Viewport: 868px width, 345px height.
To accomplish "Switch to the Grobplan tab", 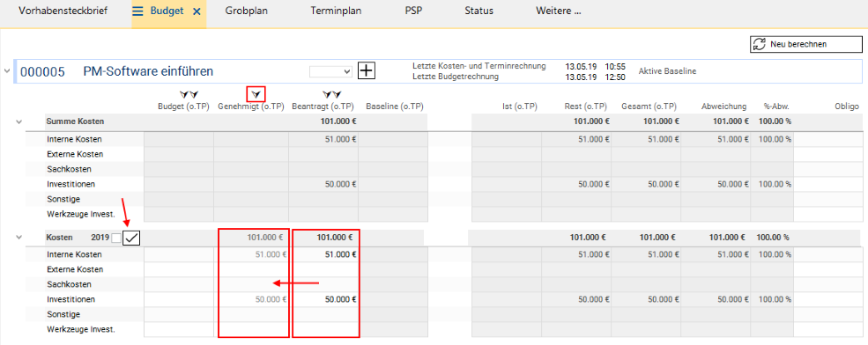I will (x=247, y=11).
